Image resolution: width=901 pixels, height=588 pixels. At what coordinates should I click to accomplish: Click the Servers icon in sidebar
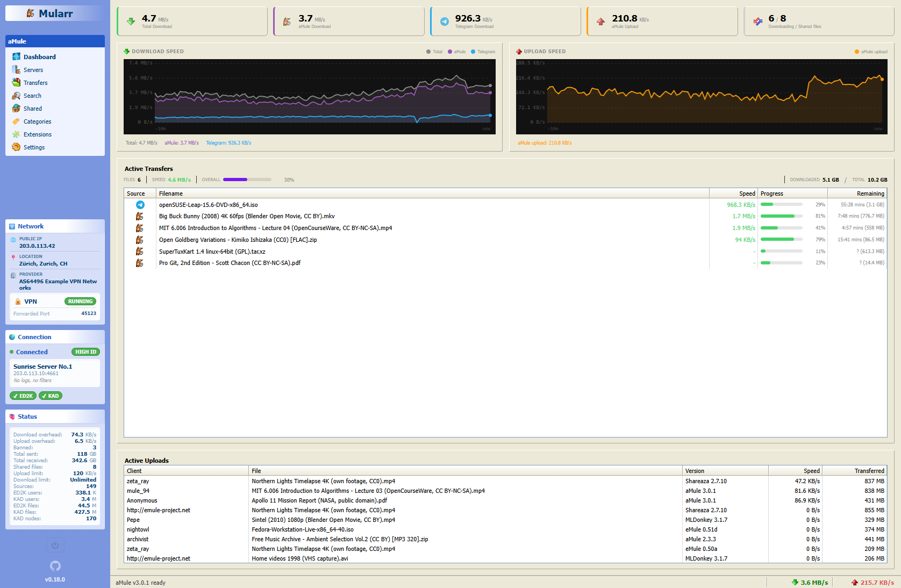coord(16,69)
